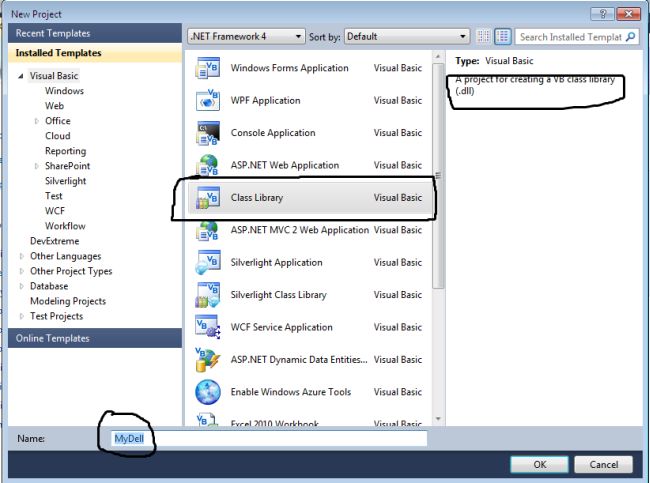Click the ASP.NET Web Application icon
Screen dimensions: 650x483
[207, 165]
